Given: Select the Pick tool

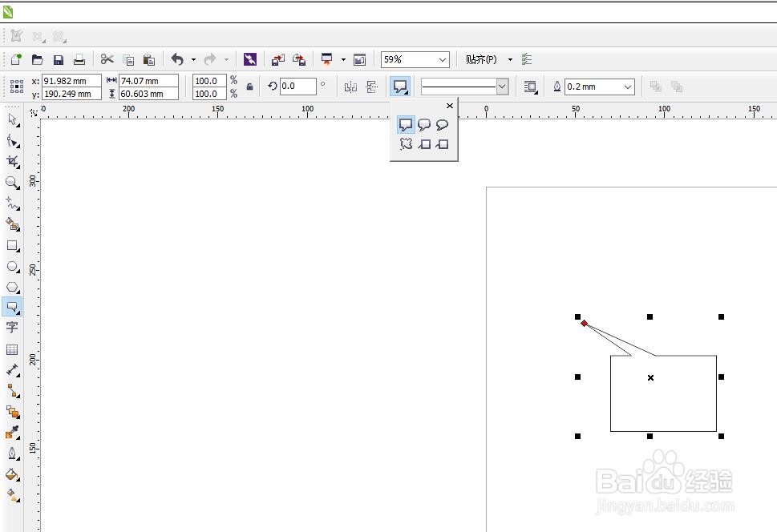Looking at the screenshot, I should click(x=13, y=120).
